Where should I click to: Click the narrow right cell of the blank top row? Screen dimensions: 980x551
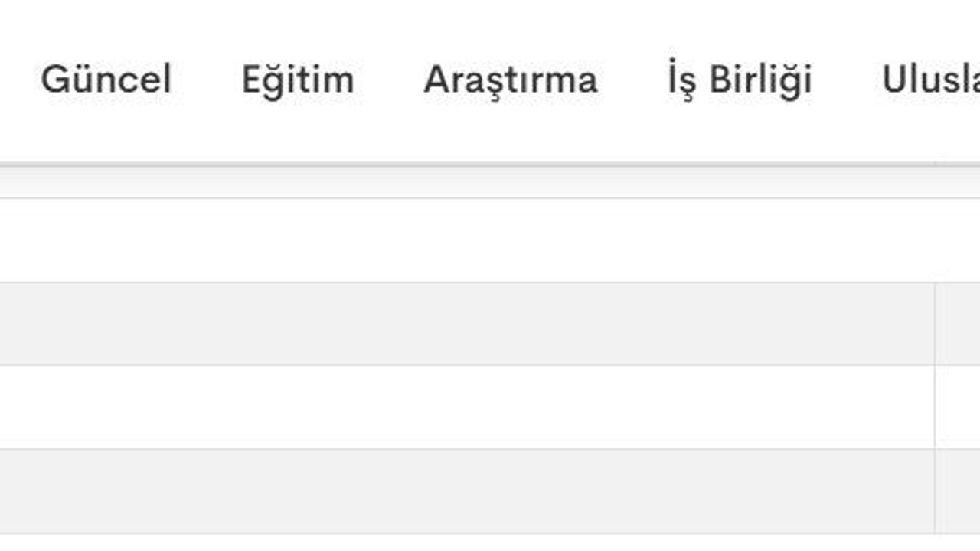tap(958, 240)
